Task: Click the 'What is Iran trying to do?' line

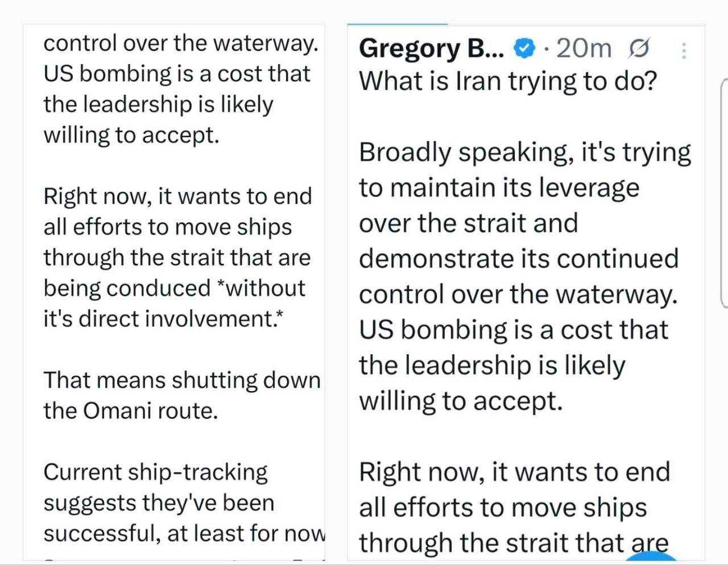Action: pyautogui.click(x=508, y=81)
